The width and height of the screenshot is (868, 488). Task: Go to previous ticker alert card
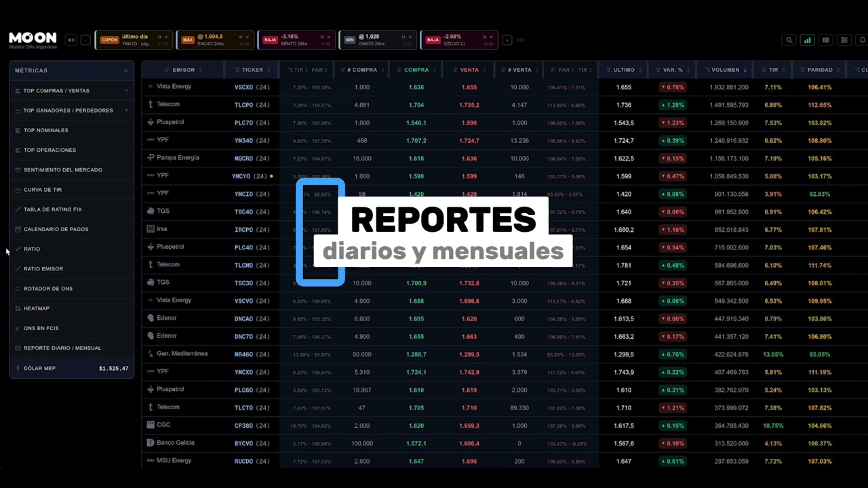coord(85,40)
